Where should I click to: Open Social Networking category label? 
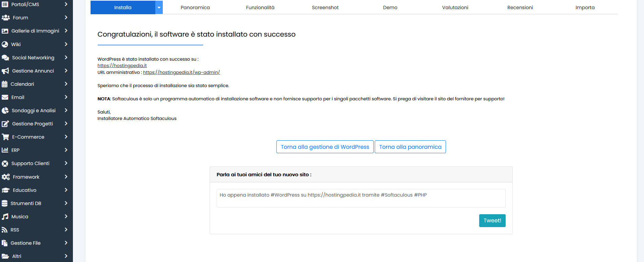click(x=33, y=58)
